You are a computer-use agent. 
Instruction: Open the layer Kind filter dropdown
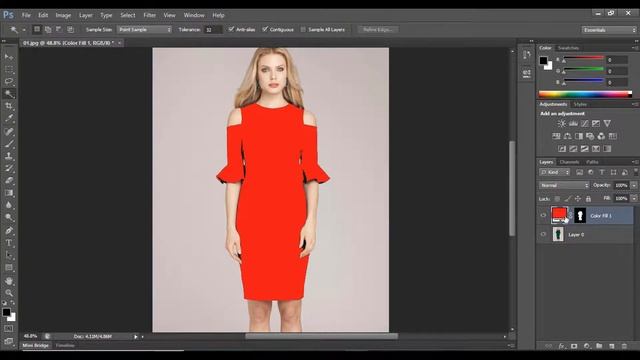click(555, 172)
